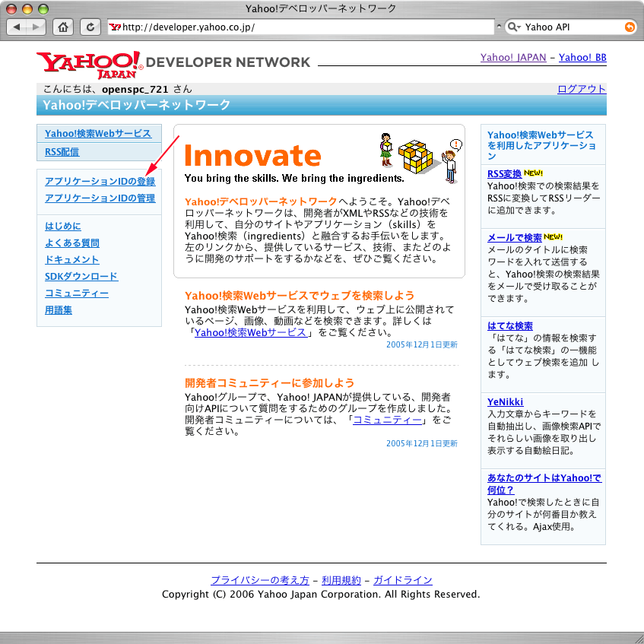This screenshot has height=644, width=644.
Task: Open プライバシーの考え方 footer link
Action: point(259,580)
